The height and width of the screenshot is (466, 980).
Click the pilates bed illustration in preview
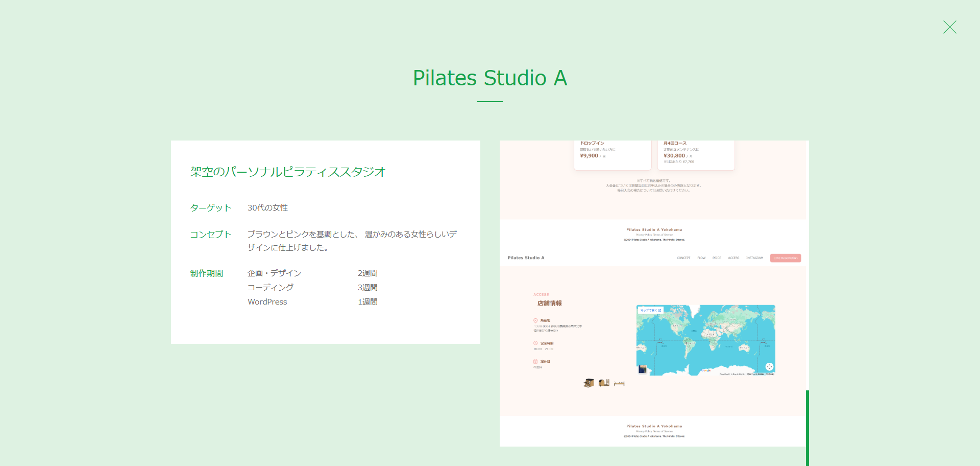619,383
